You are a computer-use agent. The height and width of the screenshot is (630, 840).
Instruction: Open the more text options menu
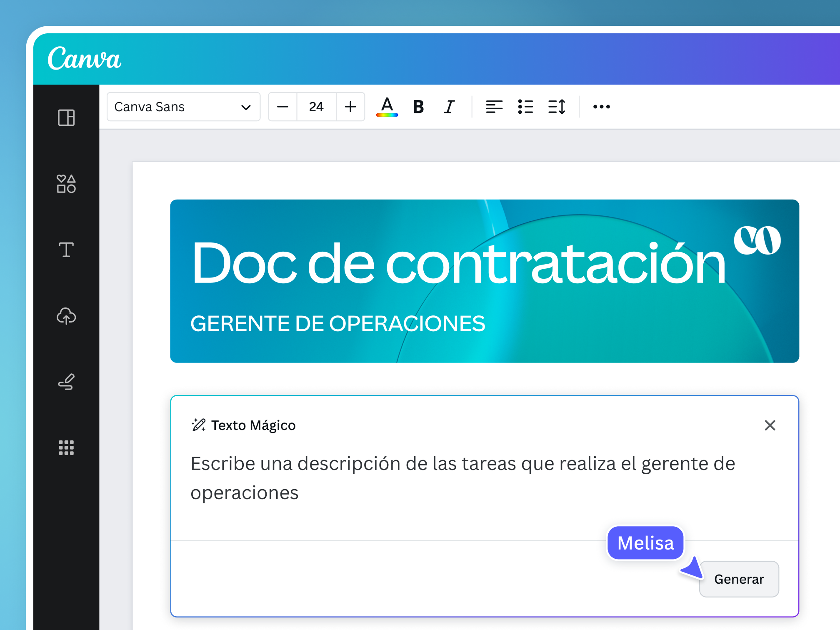(601, 107)
